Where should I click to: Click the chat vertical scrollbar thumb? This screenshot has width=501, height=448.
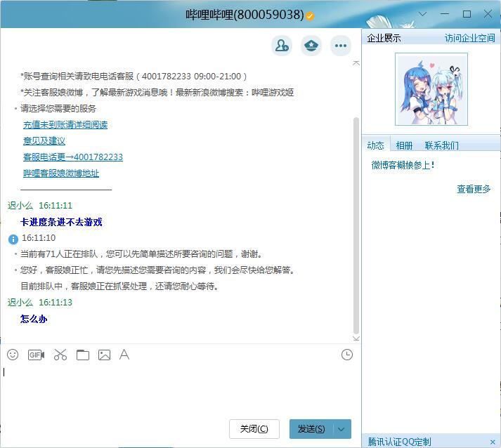[356, 226]
